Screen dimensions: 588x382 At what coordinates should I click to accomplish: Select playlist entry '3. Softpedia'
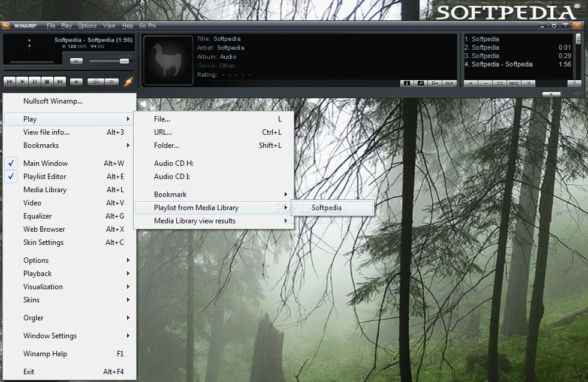[x=517, y=56]
